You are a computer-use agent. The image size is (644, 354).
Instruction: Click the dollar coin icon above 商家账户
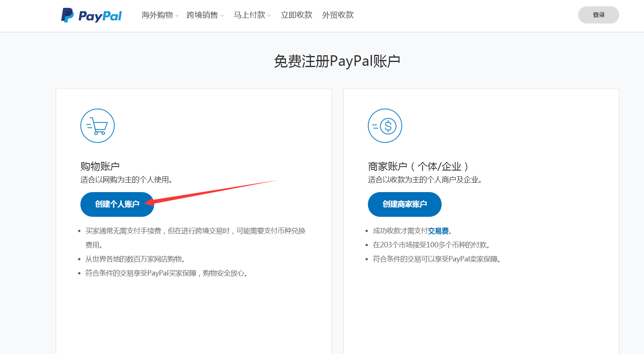click(385, 126)
